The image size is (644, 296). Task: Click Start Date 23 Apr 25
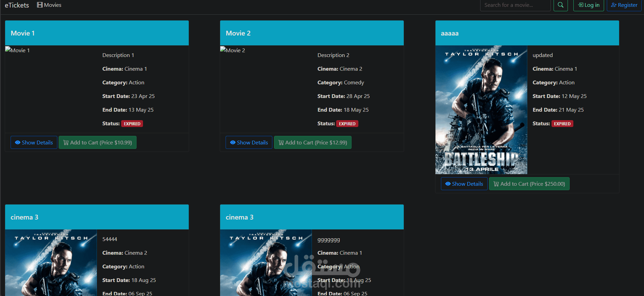coord(128,96)
